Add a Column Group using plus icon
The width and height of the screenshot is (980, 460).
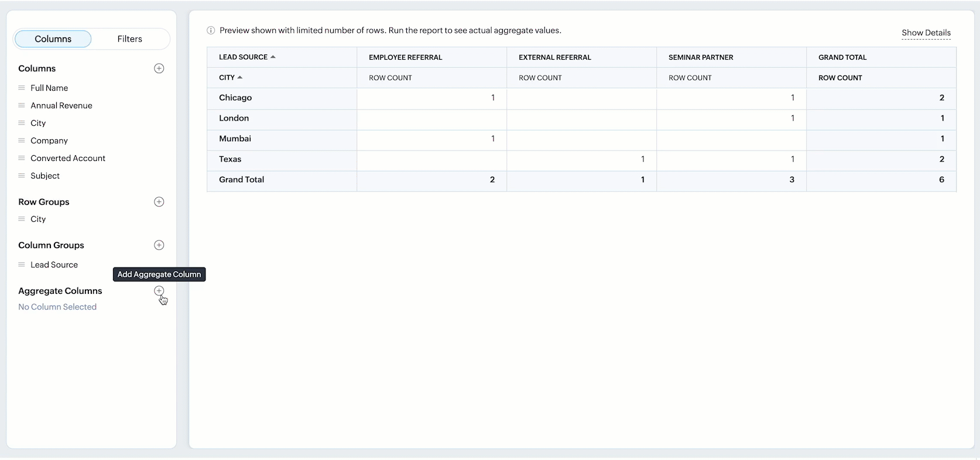tap(159, 245)
